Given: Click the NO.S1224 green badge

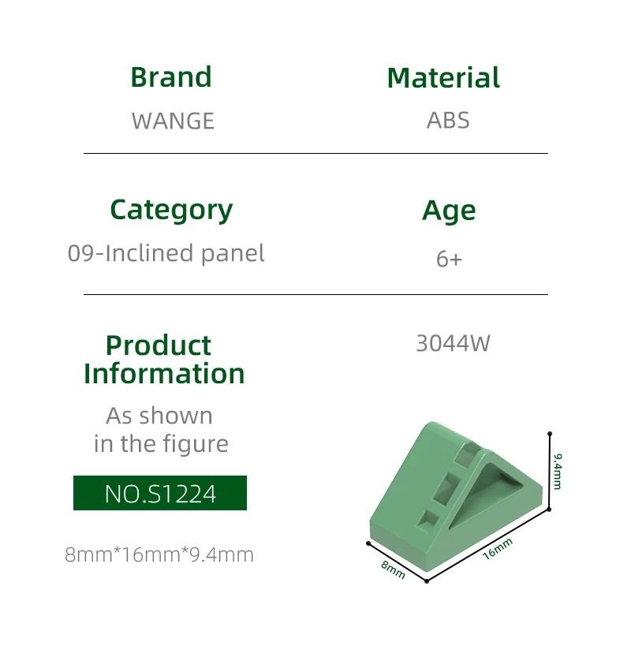Looking at the screenshot, I should pyautogui.click(x=160, y=493).
